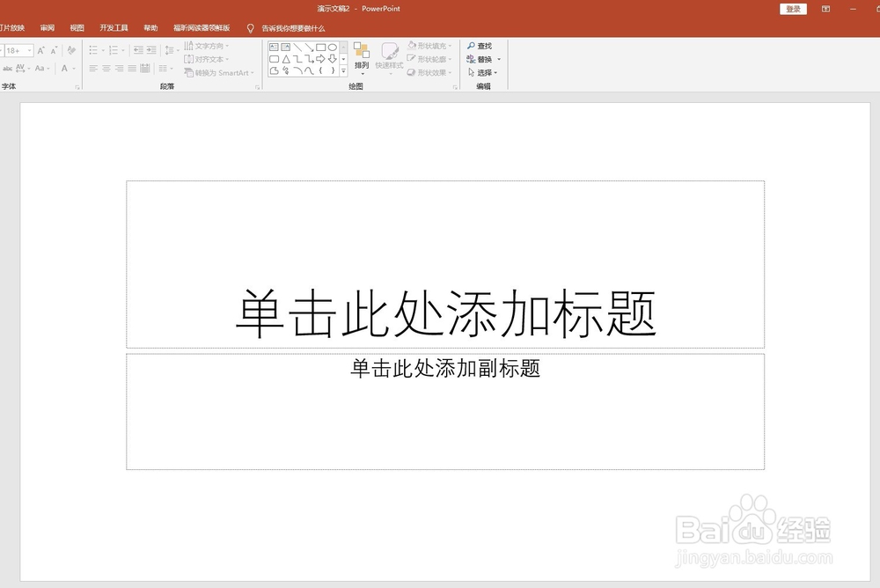The height and width of the screenshot is (588, 880).
Task: Open the 对齐文本 align text dropdown
Action: 207,59
